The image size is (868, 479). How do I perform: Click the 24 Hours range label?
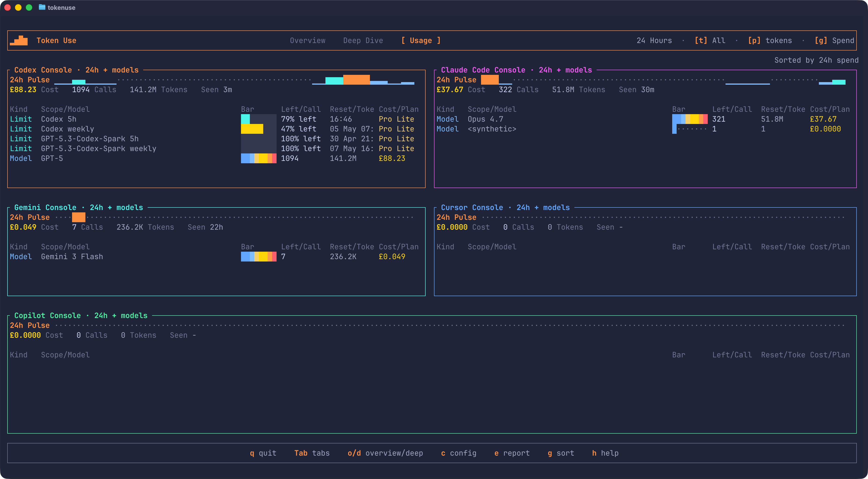pyautogui.click(x=654, y=40)
